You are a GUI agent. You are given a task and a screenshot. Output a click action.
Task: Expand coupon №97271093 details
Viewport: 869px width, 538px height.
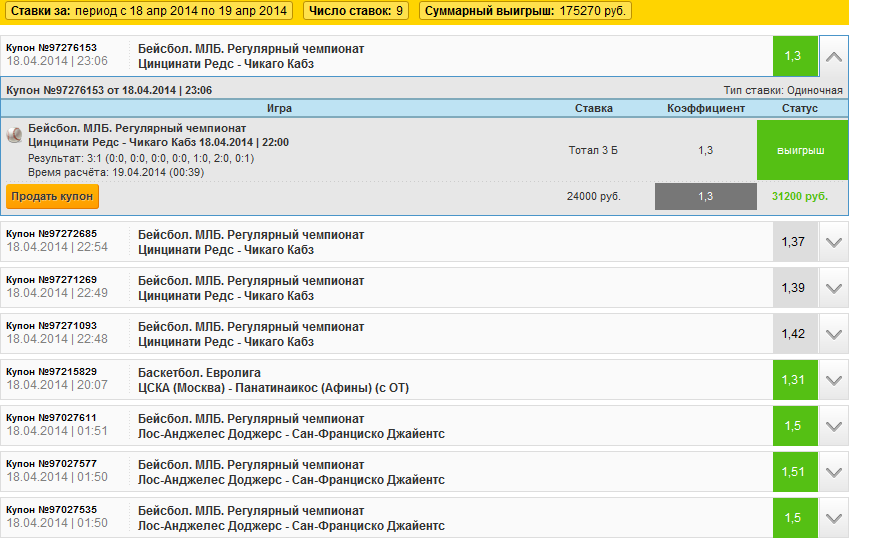click(834, 334)
